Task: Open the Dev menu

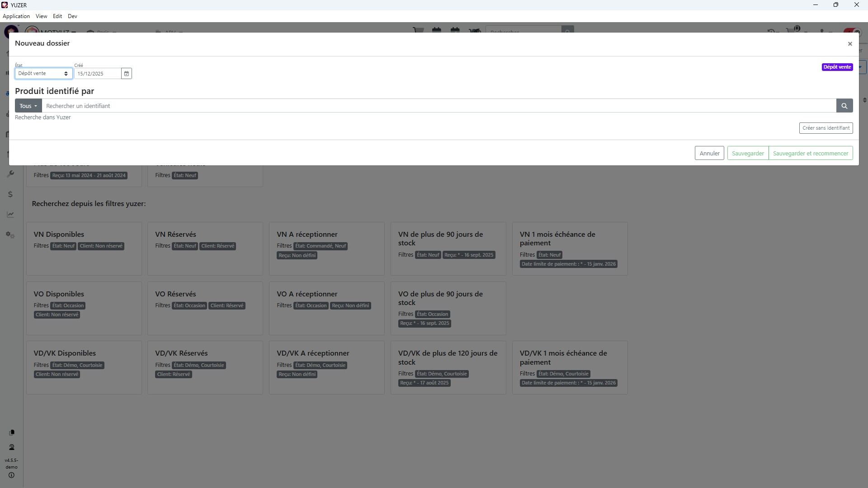Action: click(72, 16)
